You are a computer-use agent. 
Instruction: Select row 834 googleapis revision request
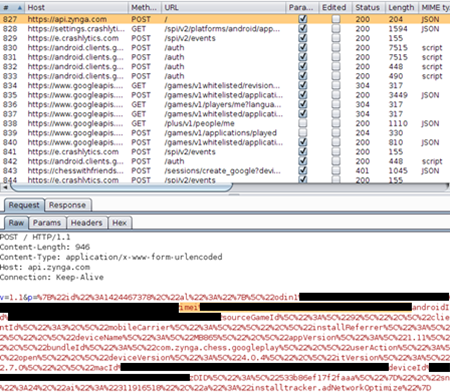pyautogui.click(x=225, y=85)
